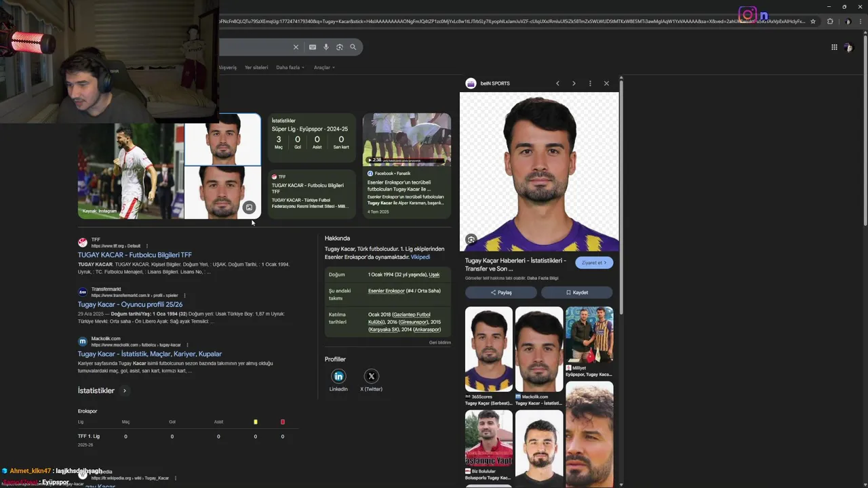Open browser extensions puzzle icon
Viewport: 868px width, 488px height.
tap(830, 21)
